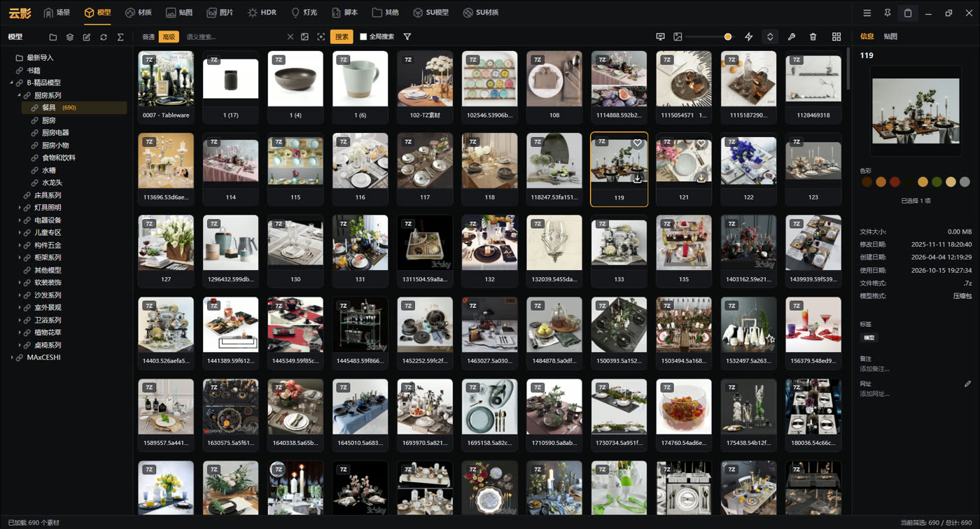Click the lightning bolt icon
The width and height of the screenshot is (980, 529).
click(748, 37)
